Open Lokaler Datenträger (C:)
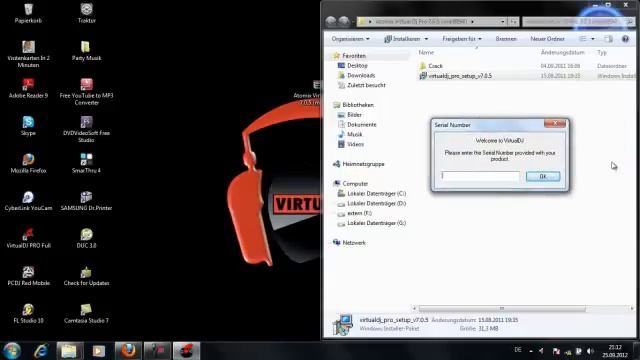Screen dimensions: 640x360 pos(376,193)
